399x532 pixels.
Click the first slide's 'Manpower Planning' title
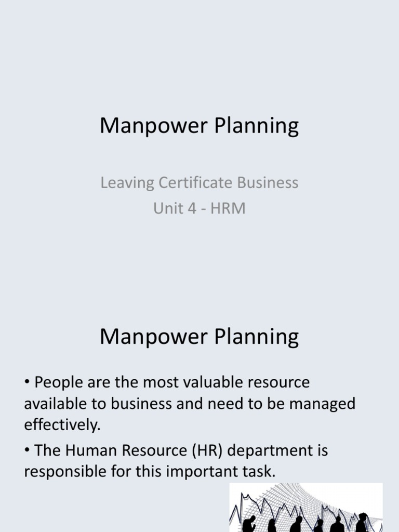click(x=199, y=126)
